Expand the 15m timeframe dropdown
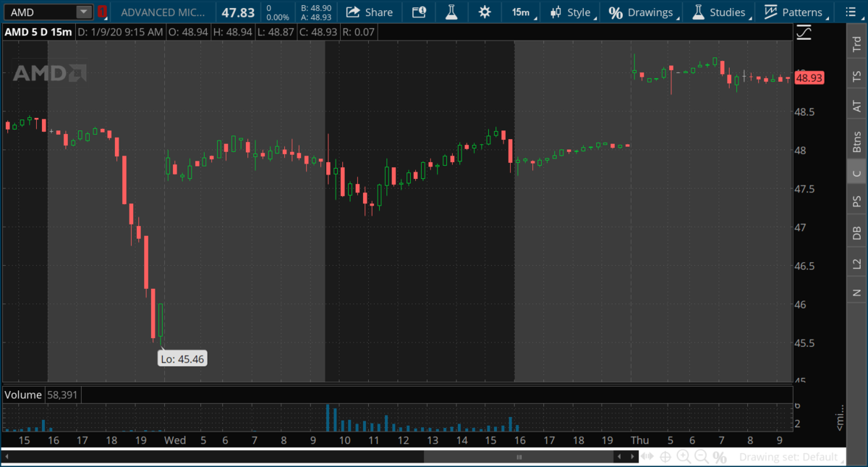This screenshot has height=467, width=868. 522,12
